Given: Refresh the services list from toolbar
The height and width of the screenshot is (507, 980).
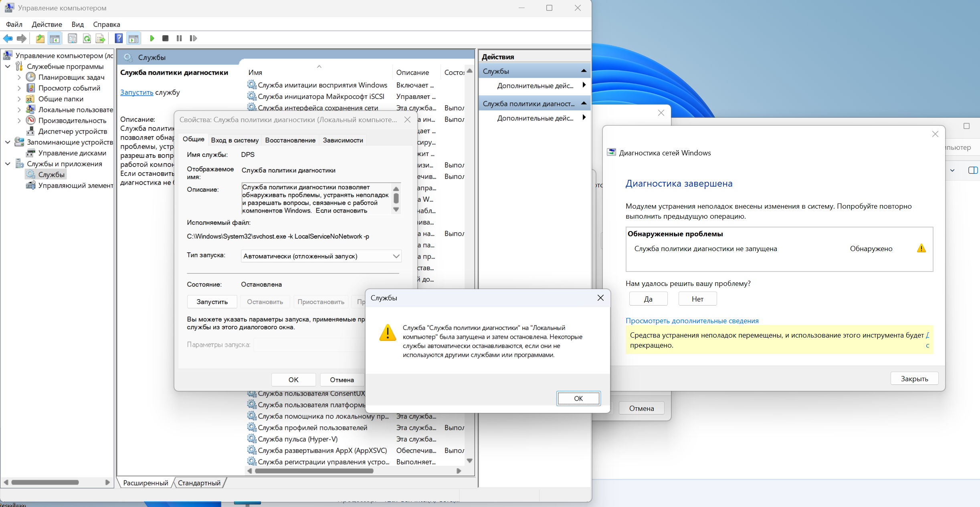Looking at the screenshot, I should coord(87,38).
